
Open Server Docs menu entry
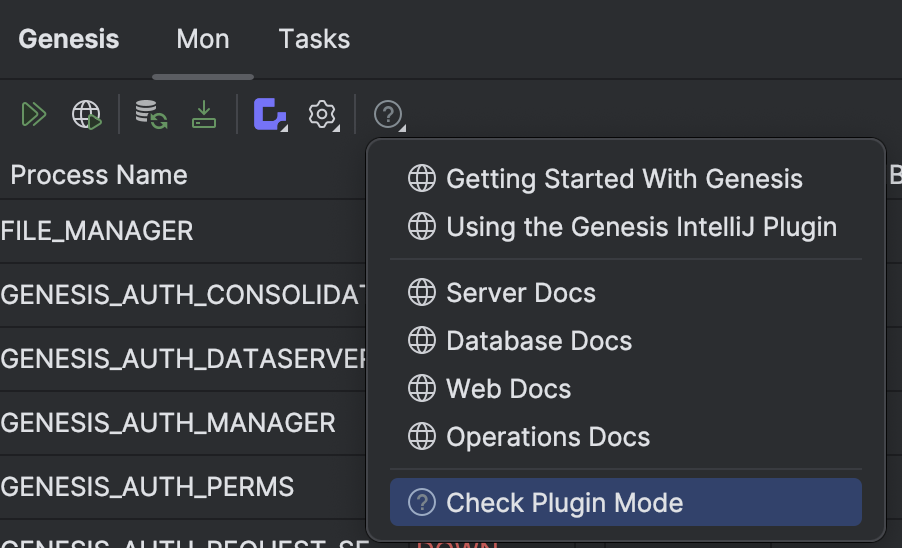(x=626, y=293)
